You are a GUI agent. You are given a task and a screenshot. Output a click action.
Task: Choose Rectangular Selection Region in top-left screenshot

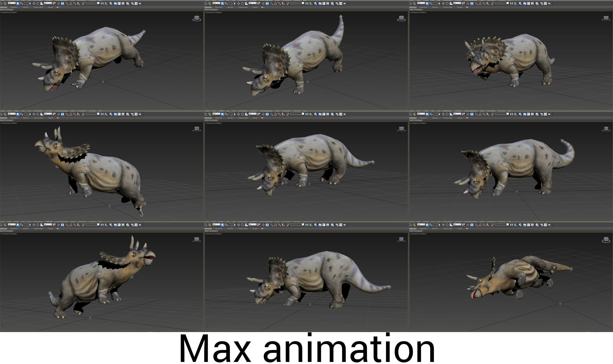25,3
